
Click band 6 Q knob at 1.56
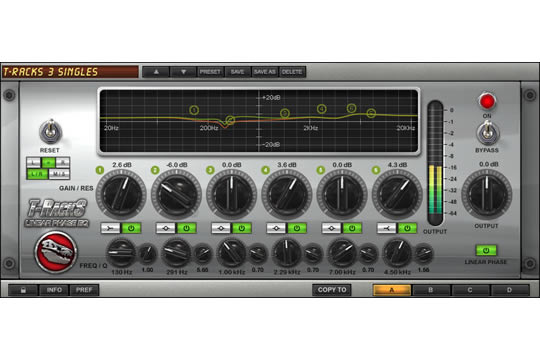(424, 254)
